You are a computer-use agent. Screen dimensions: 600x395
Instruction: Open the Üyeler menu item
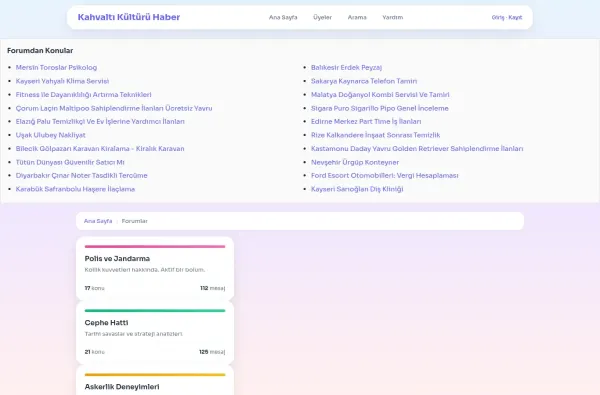322,17
